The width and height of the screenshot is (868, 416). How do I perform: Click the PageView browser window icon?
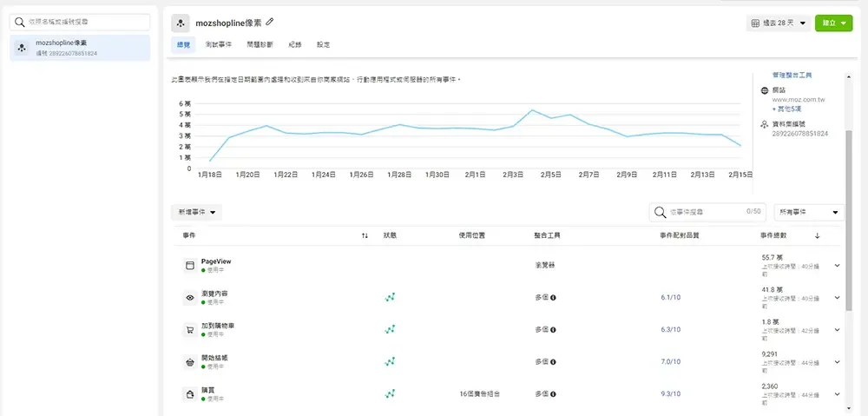190,266
